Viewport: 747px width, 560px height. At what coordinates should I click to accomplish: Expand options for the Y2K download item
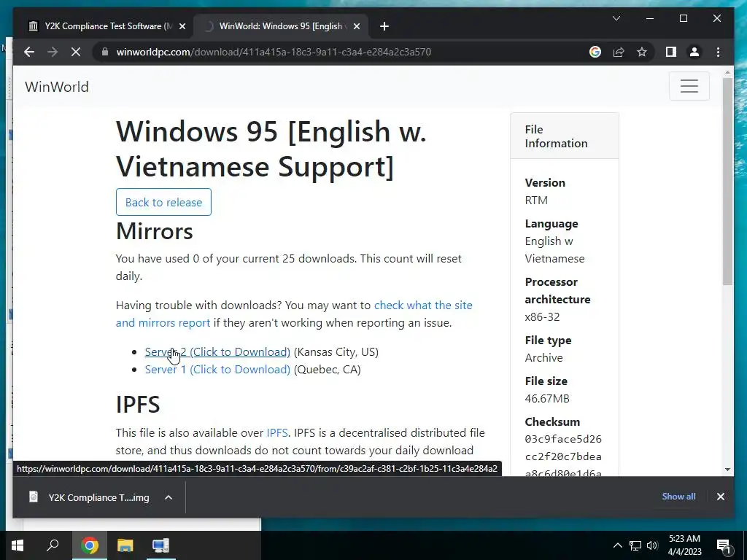point(169,497)
